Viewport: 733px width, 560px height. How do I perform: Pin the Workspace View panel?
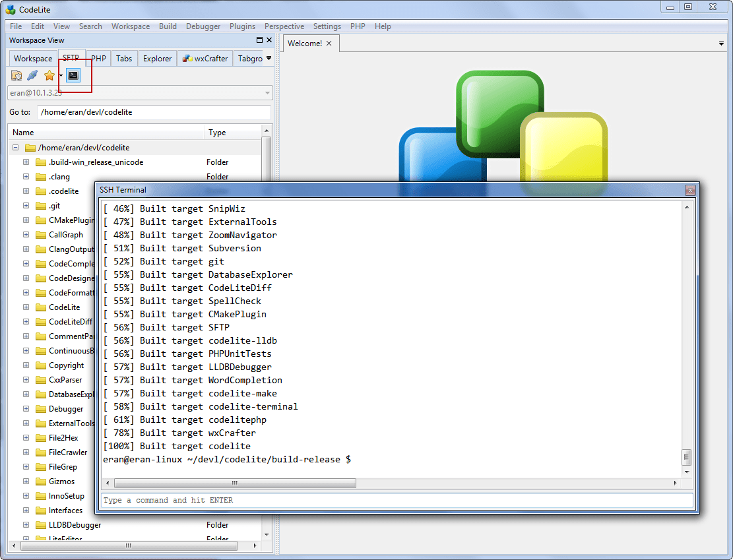259,40
